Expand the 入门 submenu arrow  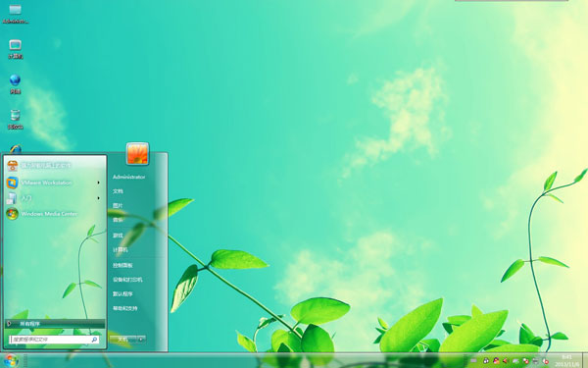click(x=99, y=198)
